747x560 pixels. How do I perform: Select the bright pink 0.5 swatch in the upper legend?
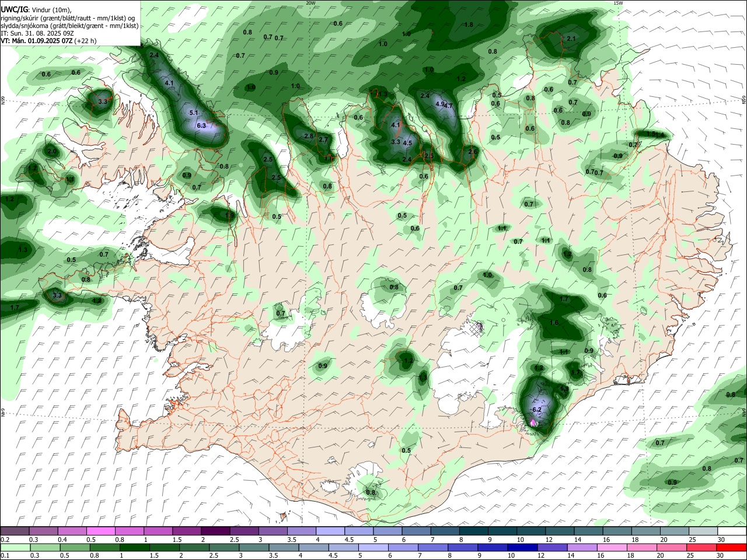coord(100,531)
